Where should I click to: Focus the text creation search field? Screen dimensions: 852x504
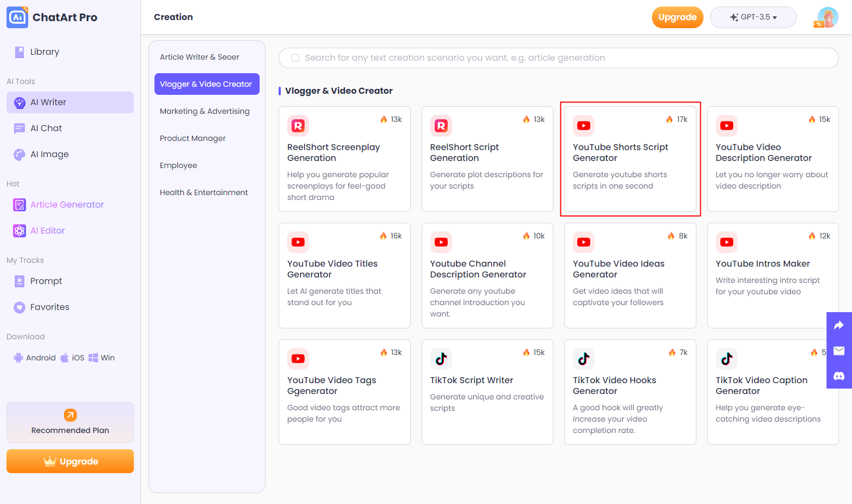click(x=559, y=58)
